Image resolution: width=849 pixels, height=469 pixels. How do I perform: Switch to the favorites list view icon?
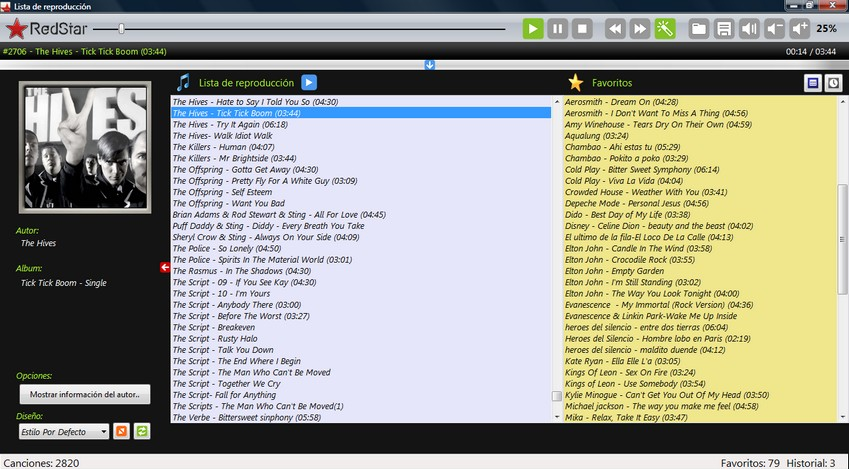click(x=813, y=83)
